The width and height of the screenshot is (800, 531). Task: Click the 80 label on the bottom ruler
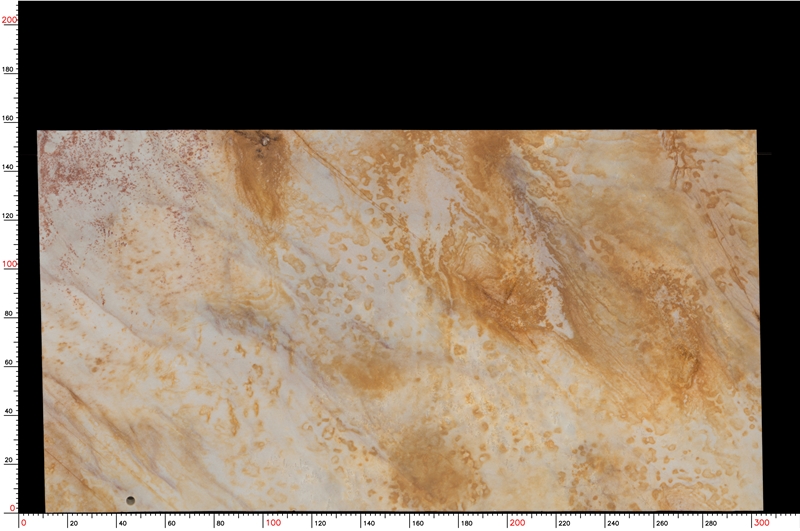pos(220,523)
